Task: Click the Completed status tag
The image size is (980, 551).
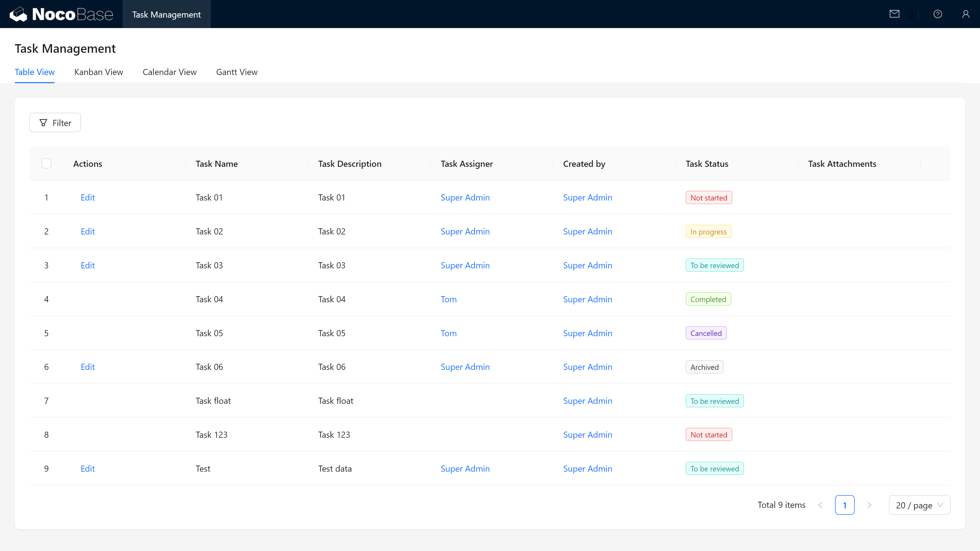Action: point(708,299)
